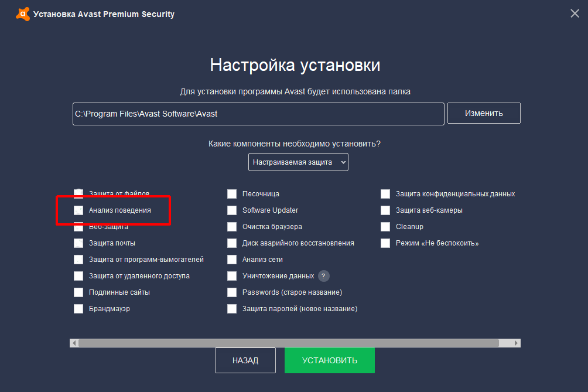The height and width of the screenshot is (392, 588).
Task: Click Изменить to change install folder
Action: point(484,113)
